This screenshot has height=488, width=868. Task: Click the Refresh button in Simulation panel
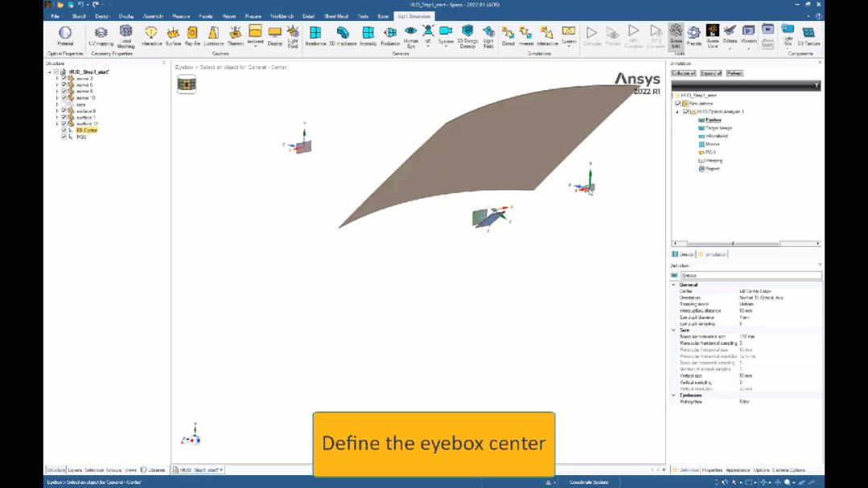pos(736,72)
